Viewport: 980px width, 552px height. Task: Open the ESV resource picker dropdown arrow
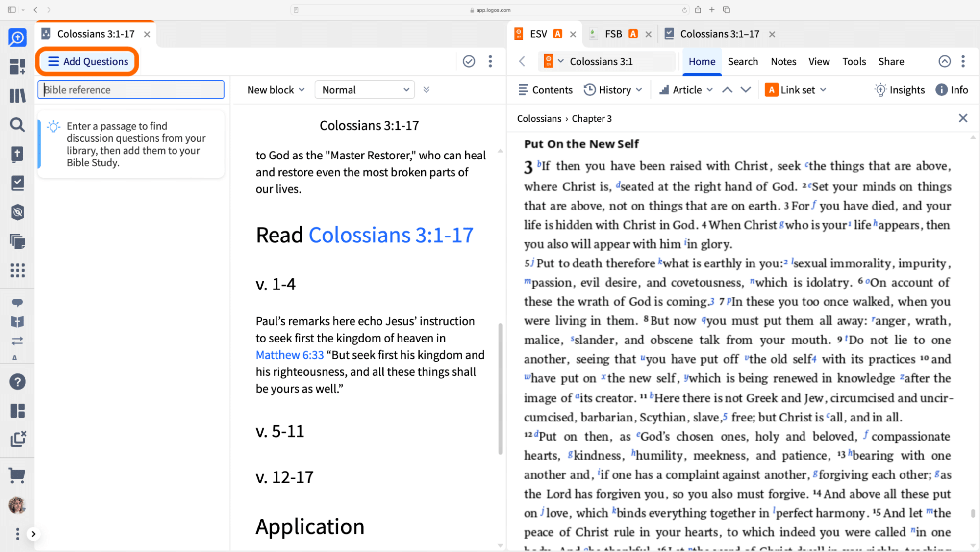coord(560,61)
